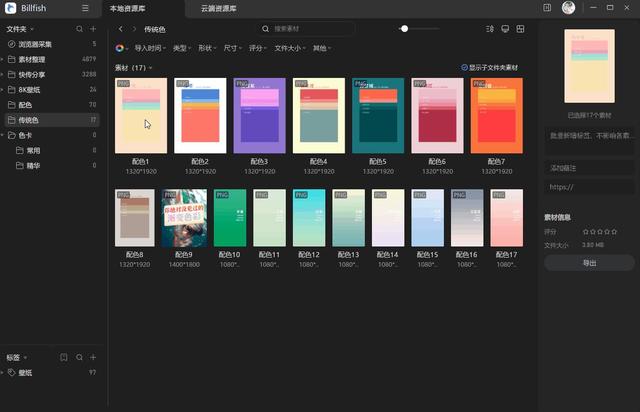The image size is (640, 412).
Task: Toggle 显示子文件夹素材 checkbox
Action: (x=465, y=68)
